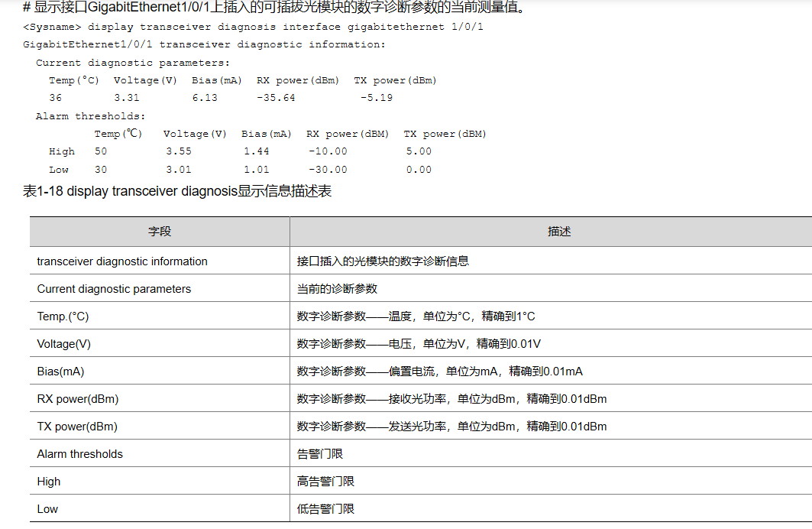
Task: Click the 'High' field cell in the description table
Action: (160, 481)
